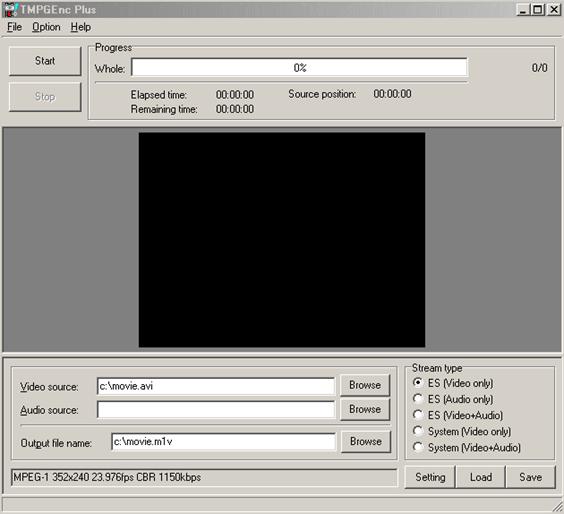Browse for the output file name
Screen dimensions: 564x514
tap(365, 441)
